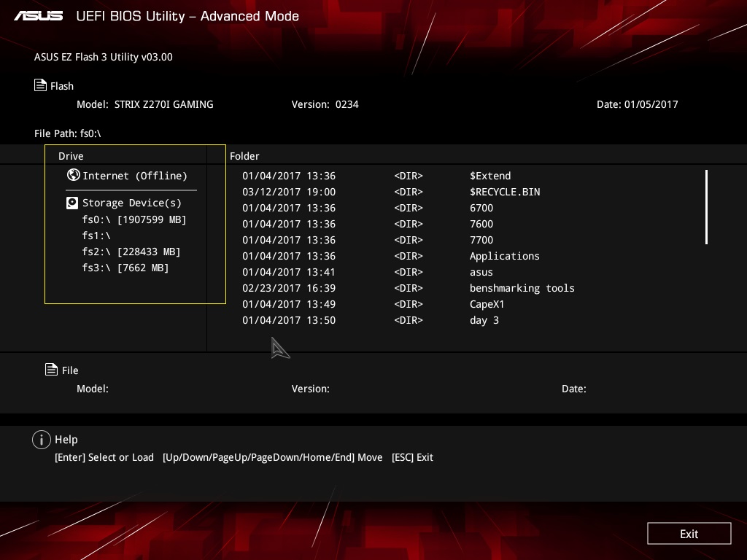Click UEFI BIOS Utility – Advanced Mode title
Viewport: 747px width, 560px height.
187,16
